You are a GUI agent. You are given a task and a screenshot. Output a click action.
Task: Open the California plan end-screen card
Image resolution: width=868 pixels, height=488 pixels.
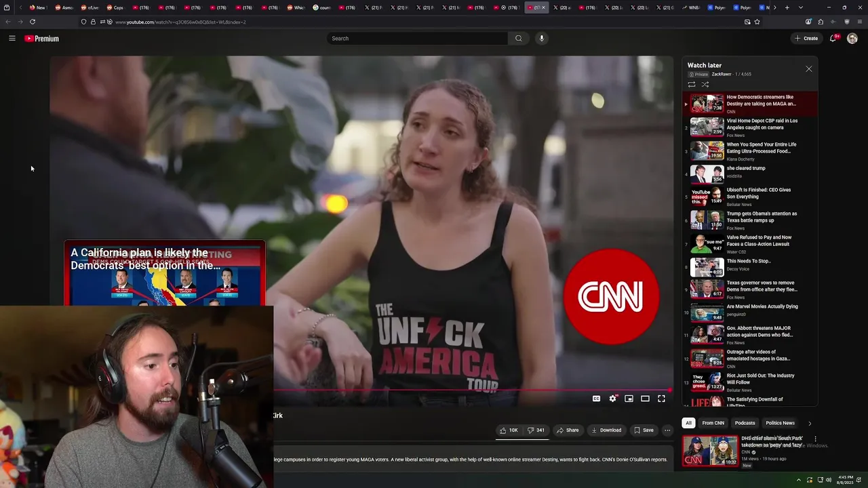click(x=165, y=273)
